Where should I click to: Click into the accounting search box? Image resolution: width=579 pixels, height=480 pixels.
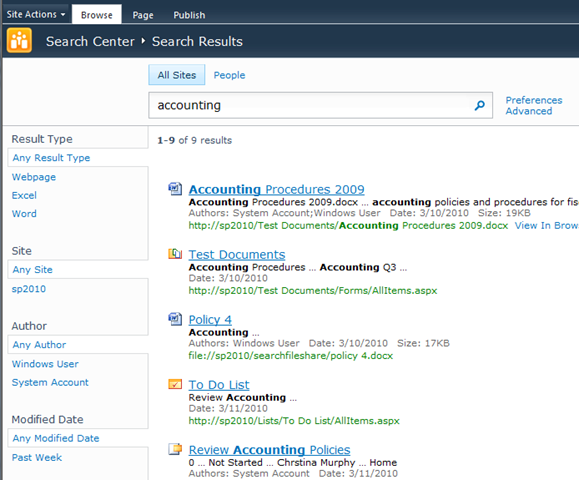tap(309, 105)
